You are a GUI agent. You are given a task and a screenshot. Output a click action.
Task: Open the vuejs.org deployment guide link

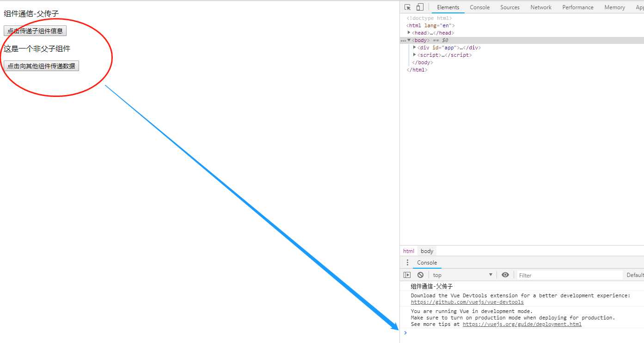tap(522, 324)
